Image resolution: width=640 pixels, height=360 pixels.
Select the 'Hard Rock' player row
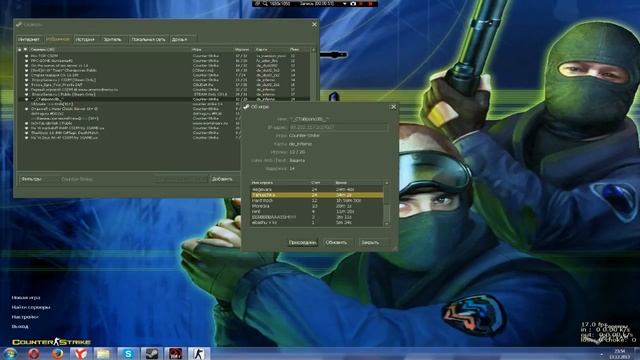click(317, 201)
